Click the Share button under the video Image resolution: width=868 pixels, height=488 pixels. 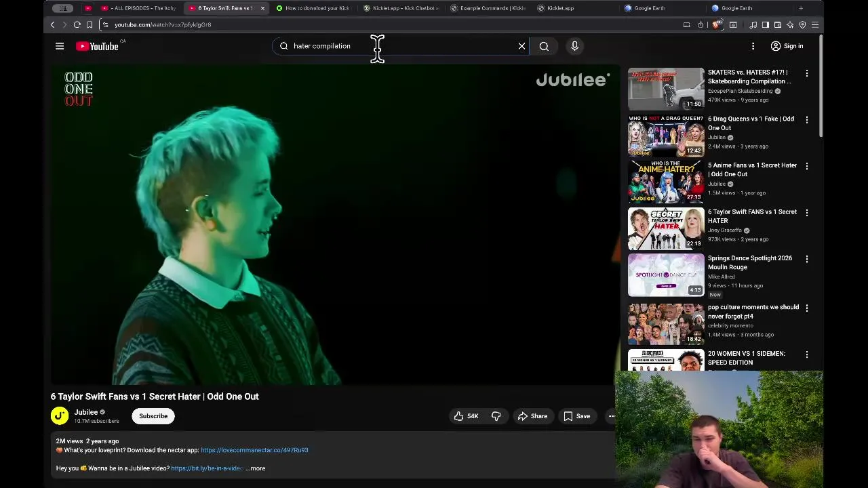coord(532,416)
